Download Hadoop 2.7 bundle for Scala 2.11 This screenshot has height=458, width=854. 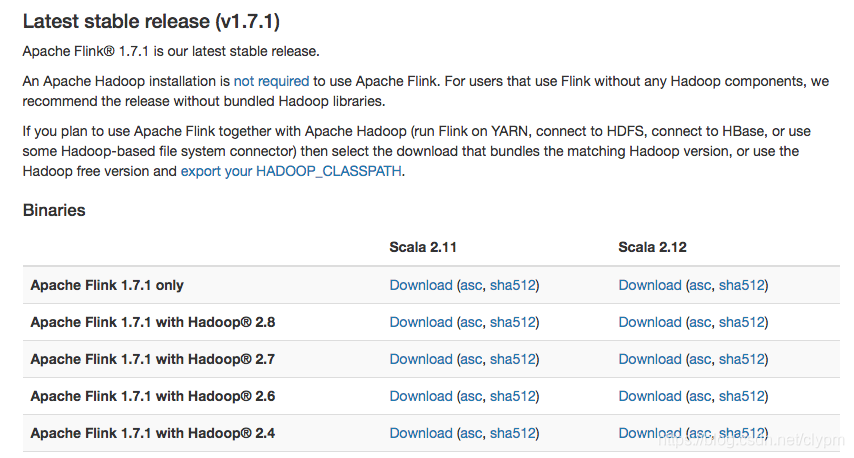click(x=420, y=359)
